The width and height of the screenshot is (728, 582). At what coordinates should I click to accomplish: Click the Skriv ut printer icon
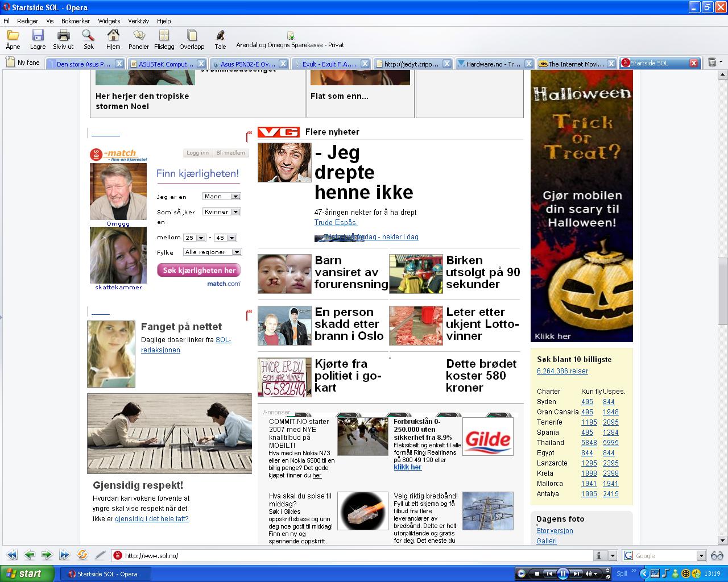[x=63, y=35]
